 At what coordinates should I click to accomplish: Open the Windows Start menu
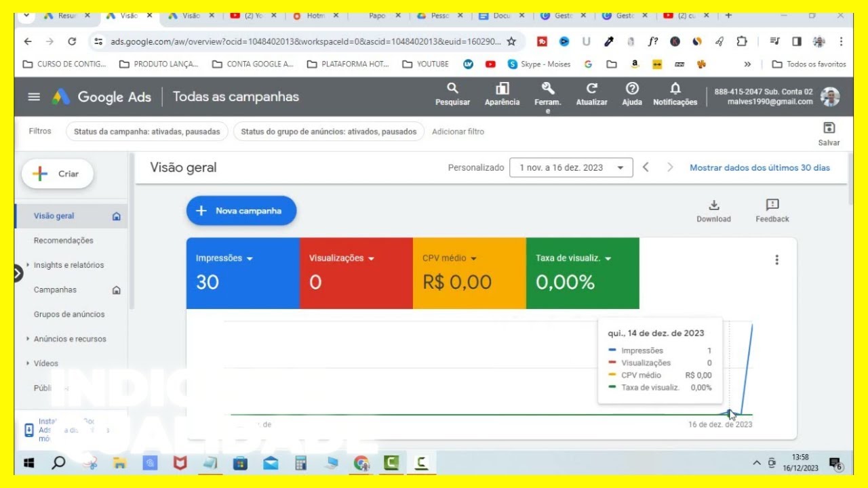(29, 464)
